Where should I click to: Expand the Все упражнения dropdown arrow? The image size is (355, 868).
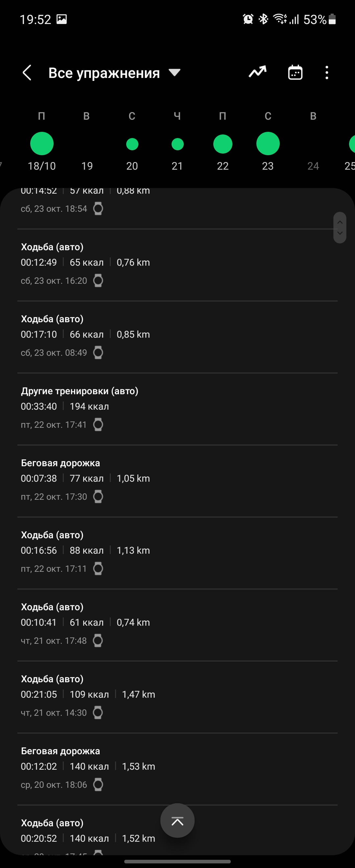pyautogui.click(x=175, y=72)
